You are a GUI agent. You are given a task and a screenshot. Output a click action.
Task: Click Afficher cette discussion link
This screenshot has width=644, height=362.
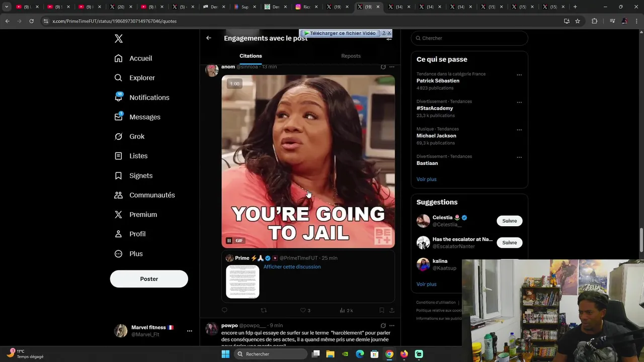pyautogui.click(x=292, y=267)
